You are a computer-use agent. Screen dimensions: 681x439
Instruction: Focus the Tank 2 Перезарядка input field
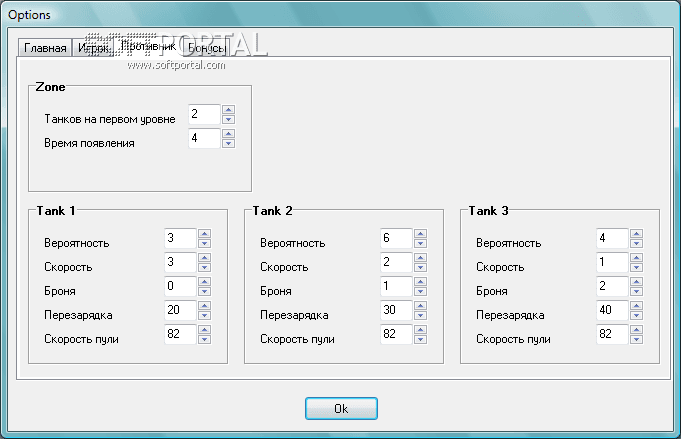coord(396,310)
